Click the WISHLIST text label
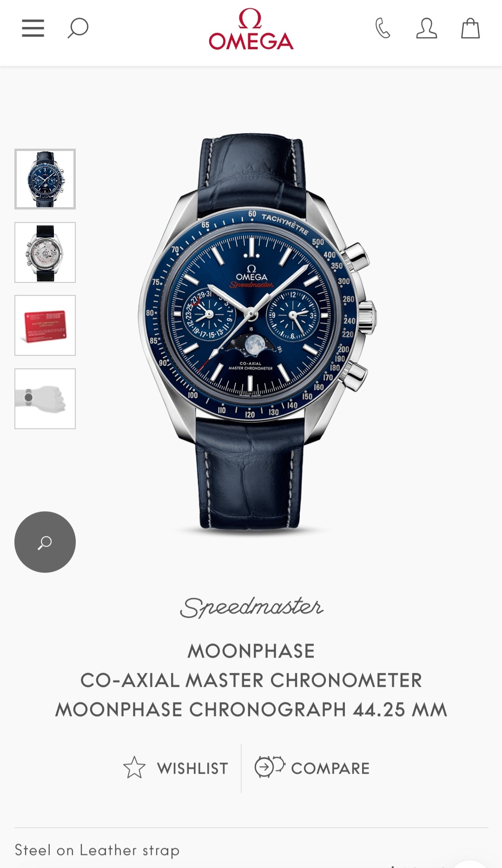 [192, 769]
